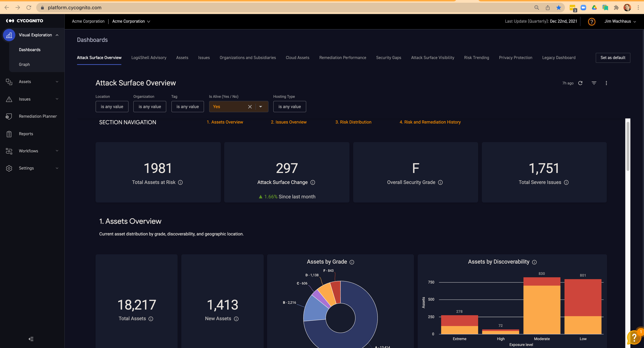Click the CyCognito logo
The image size is (644, 348).
tap(24, 21)
